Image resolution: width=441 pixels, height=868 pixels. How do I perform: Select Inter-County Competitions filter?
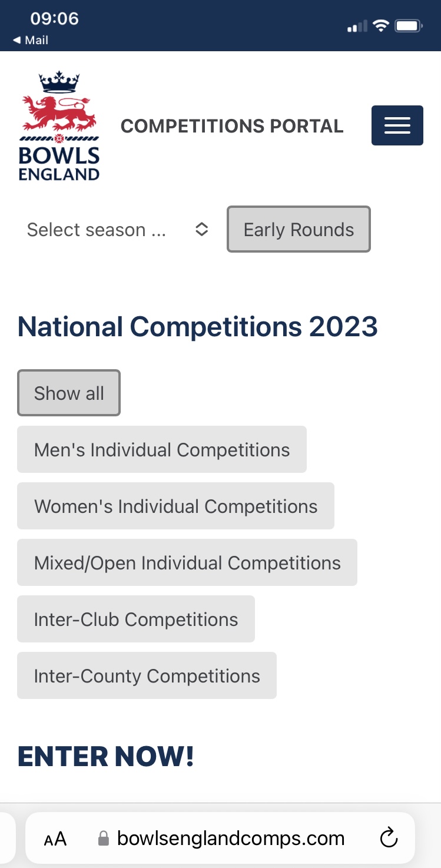(147, 675)
